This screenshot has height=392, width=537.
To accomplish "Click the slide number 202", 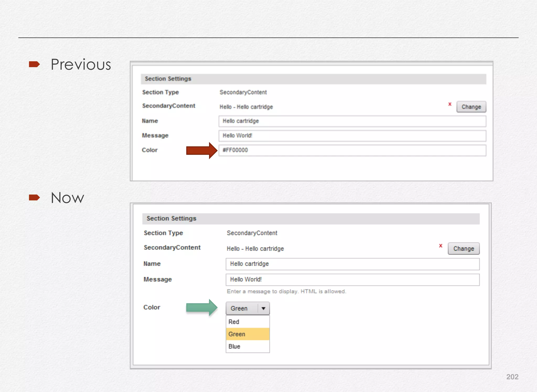I will pyautogui.click(x=512, y=377).
